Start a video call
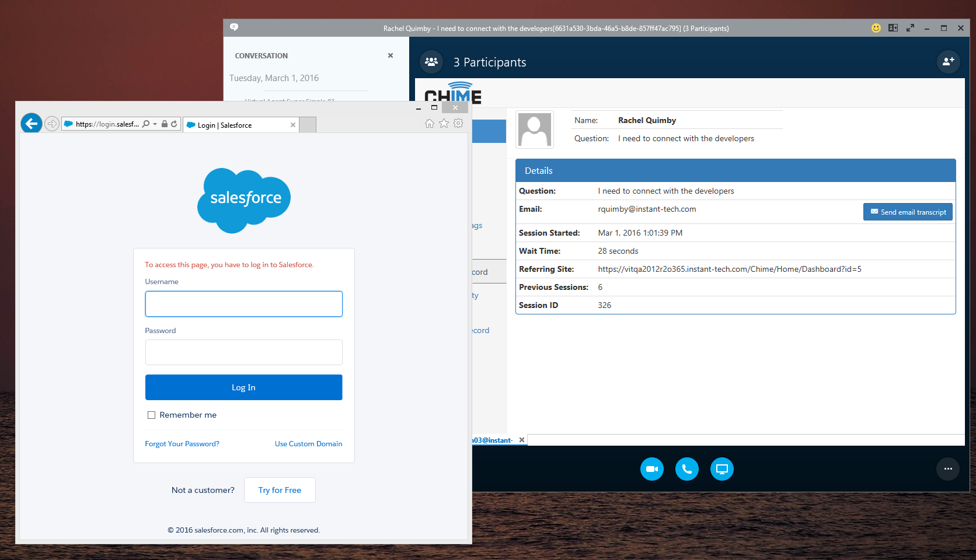 (x=652, y=469)
